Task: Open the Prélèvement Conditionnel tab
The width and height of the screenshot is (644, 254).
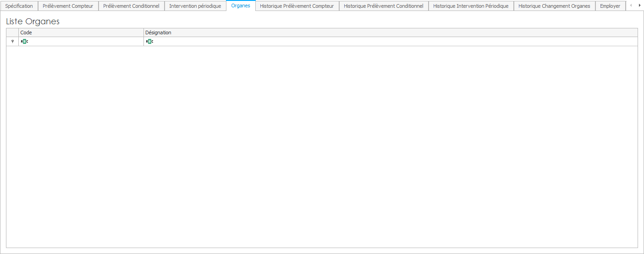Action: click(x=131, y=6)
